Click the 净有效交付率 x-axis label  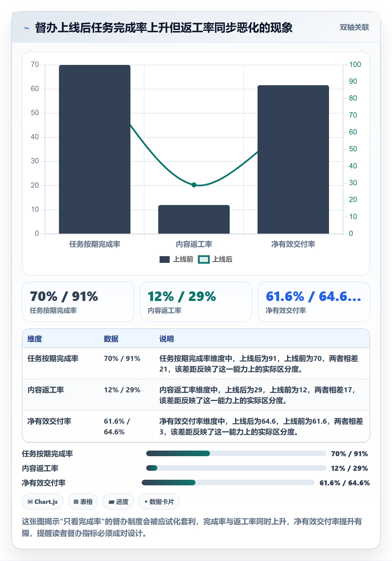(293, 244)
